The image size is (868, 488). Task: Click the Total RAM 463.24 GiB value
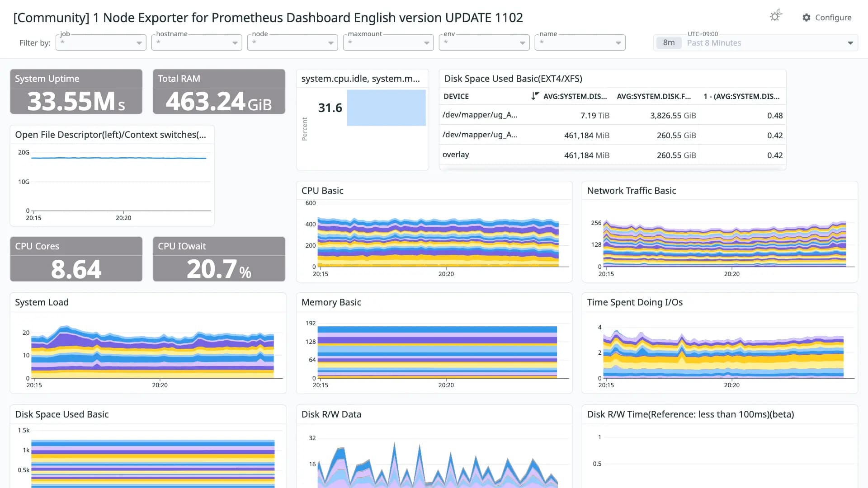(x=219, y=101)
